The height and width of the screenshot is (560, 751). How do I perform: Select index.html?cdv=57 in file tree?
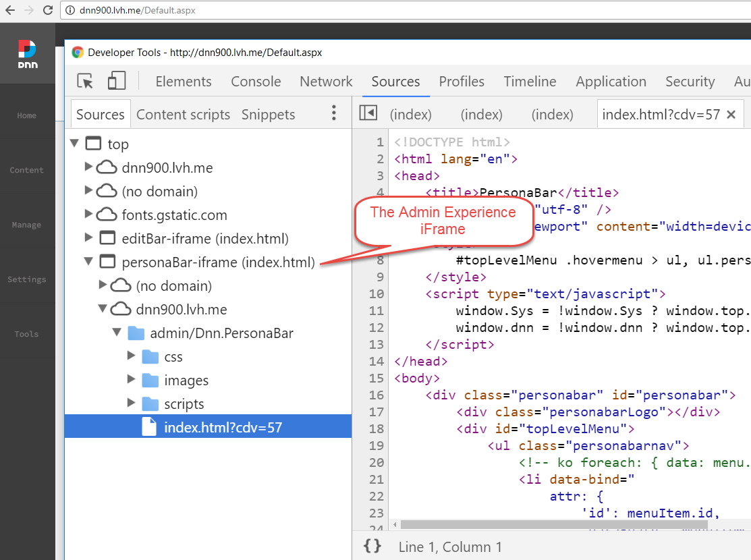208,426
